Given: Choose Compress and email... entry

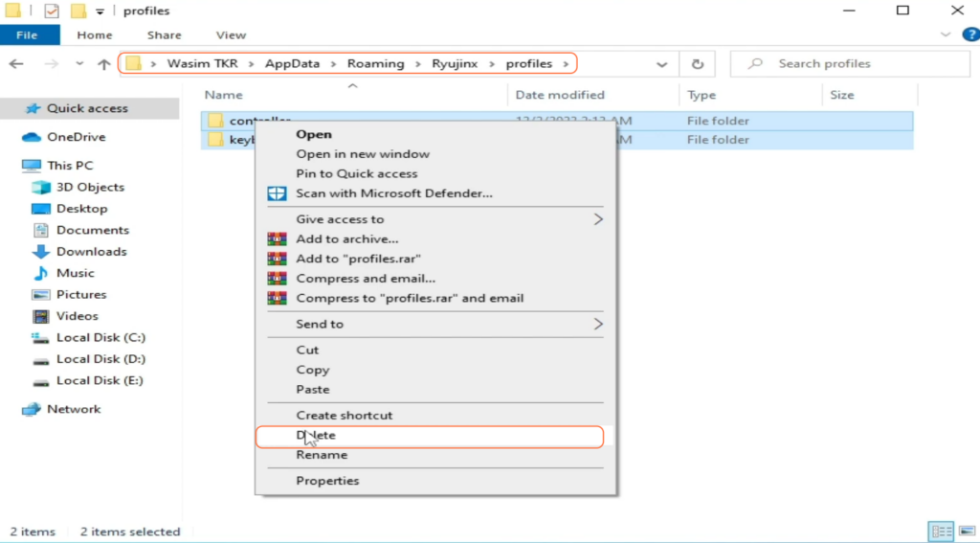Looking at the screenshot, I should (x=435, y=279).
